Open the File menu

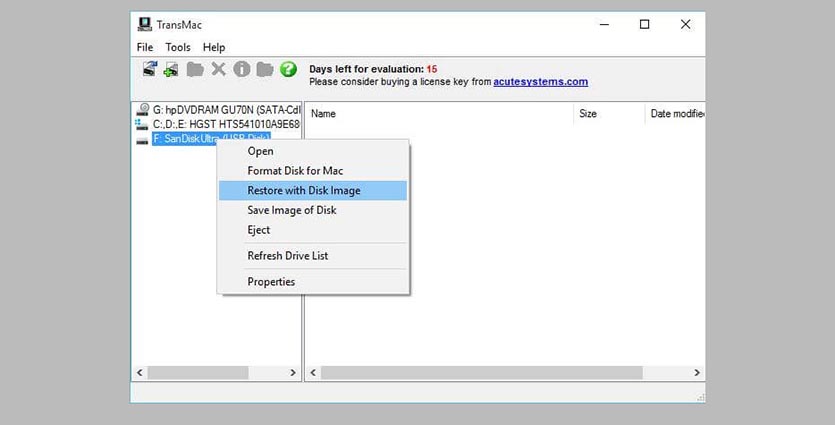pyautogui.click(x=145, y=47)
